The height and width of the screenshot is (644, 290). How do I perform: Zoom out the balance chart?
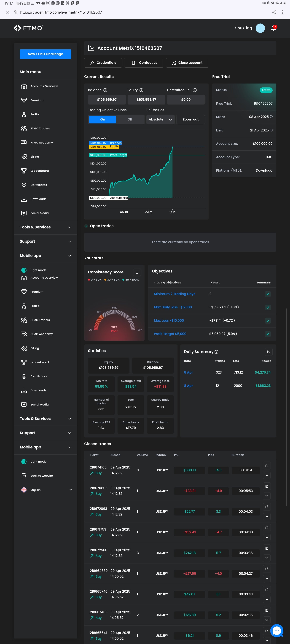(191, 120)
